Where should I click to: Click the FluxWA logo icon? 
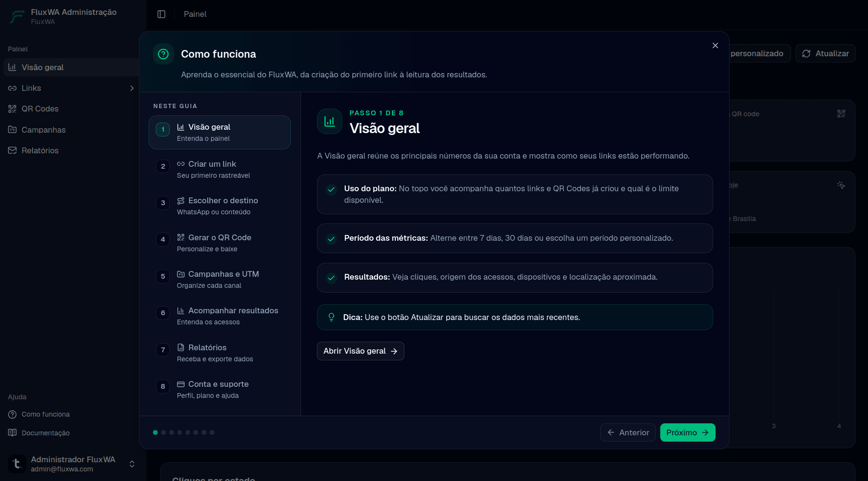pos(17,16)
